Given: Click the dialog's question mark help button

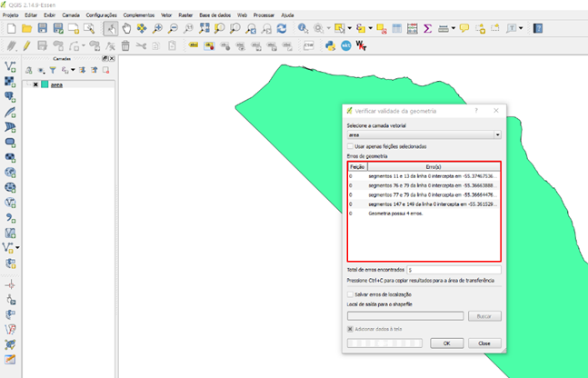Looking at the screenshot, I should pos(476,111).
